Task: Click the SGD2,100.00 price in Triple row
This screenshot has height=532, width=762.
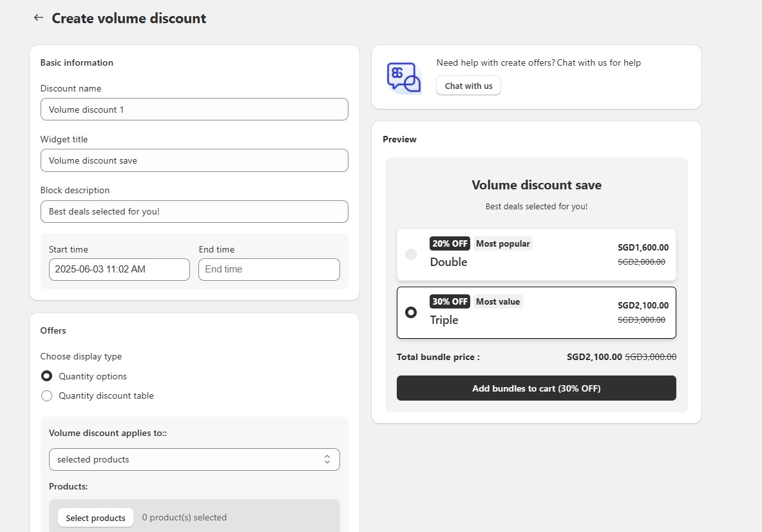Action: click(x=643, y=305)
